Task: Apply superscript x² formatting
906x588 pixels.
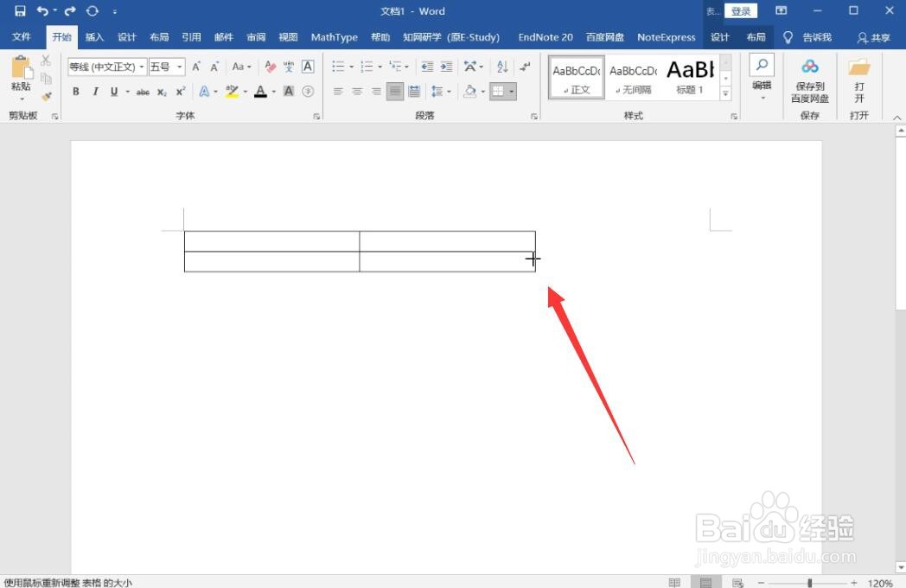Action: (181, 92)
